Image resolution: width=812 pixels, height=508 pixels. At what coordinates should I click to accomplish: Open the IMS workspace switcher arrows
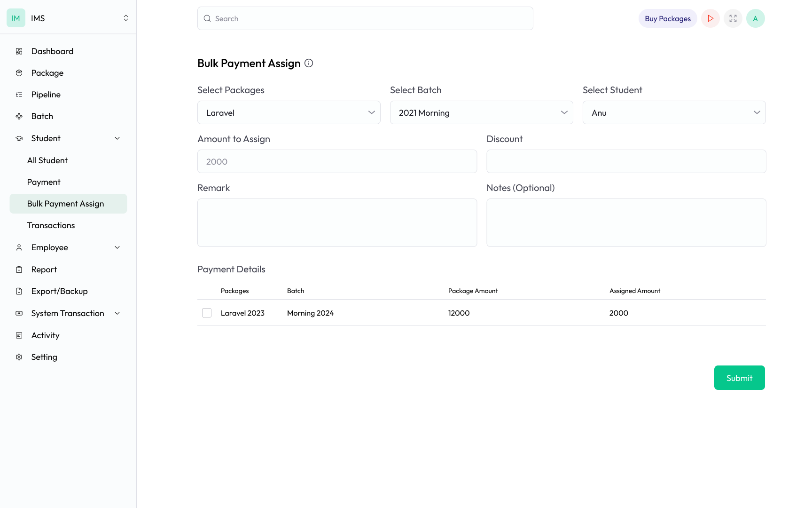click(x=126, y=18)
